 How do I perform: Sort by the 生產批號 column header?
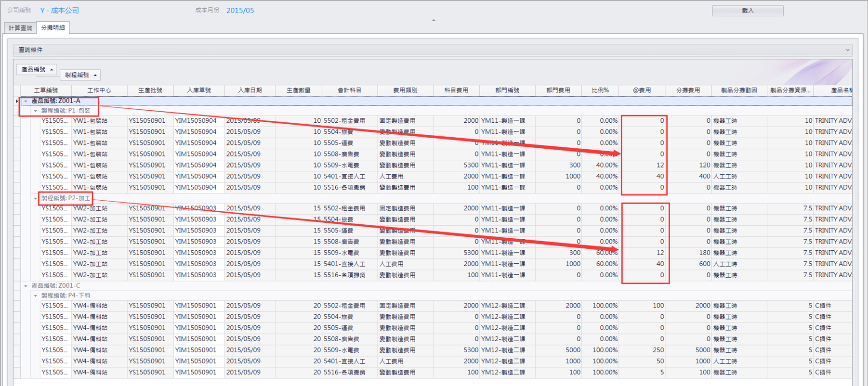click(150, 90)
